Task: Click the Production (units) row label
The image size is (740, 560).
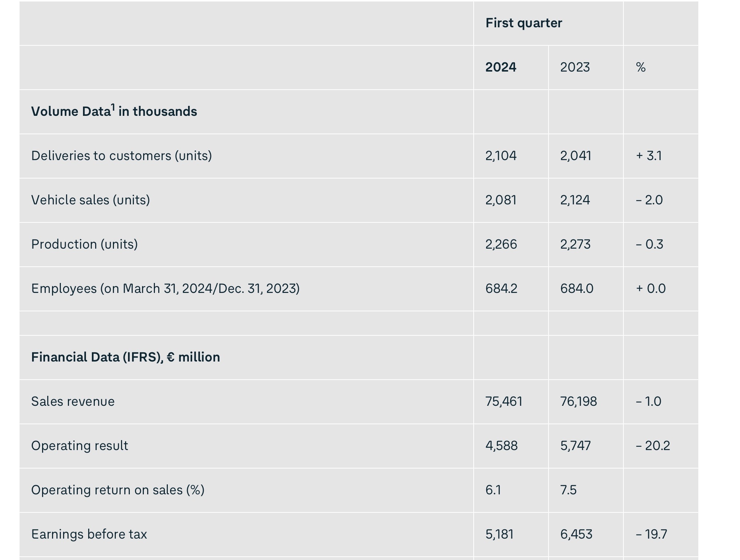Action: tap(84, 244)
